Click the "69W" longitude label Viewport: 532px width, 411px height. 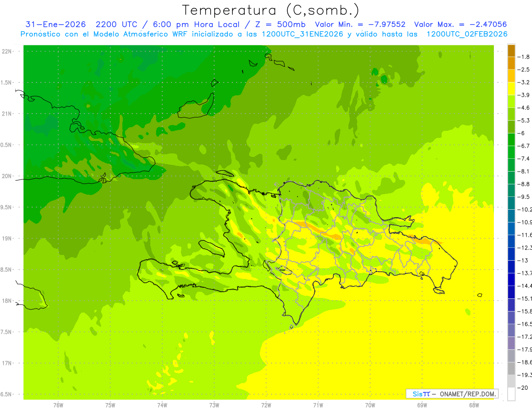[x=422, y=405]
